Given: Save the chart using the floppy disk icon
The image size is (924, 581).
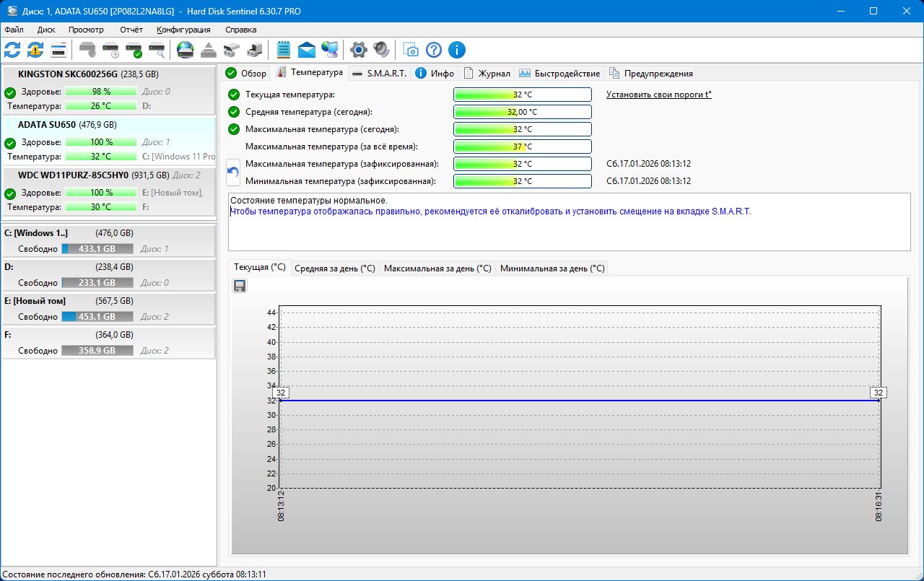Looking at the screenshot, I should (x=240, y=286).
